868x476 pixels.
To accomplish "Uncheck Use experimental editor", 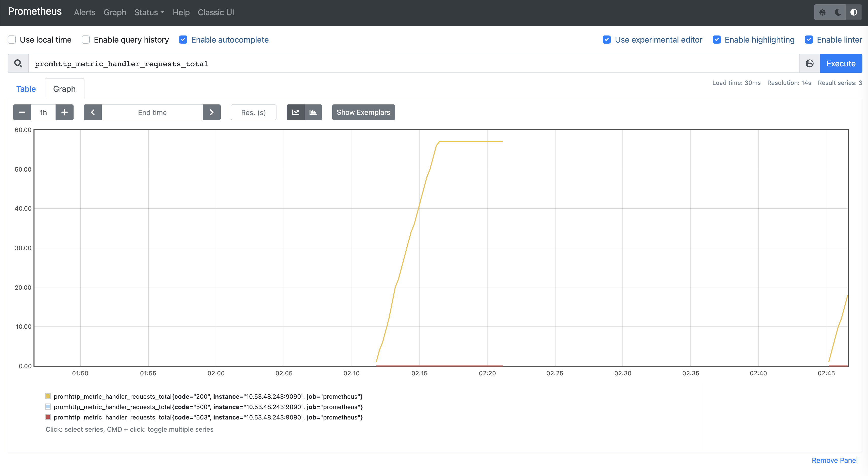I will pyautogui.click(x=606, y=40).
